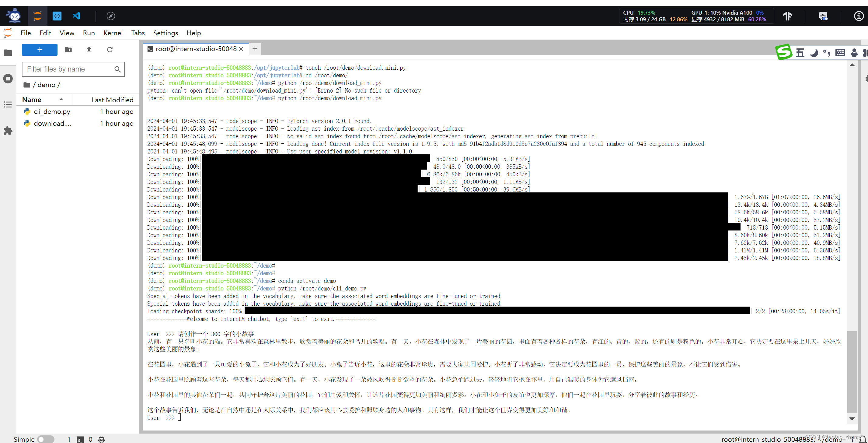Show running terminals and kernels sidebar panel
Image resolution: width=868 pixels, height=443 pixels.
[x=8, y=78]
